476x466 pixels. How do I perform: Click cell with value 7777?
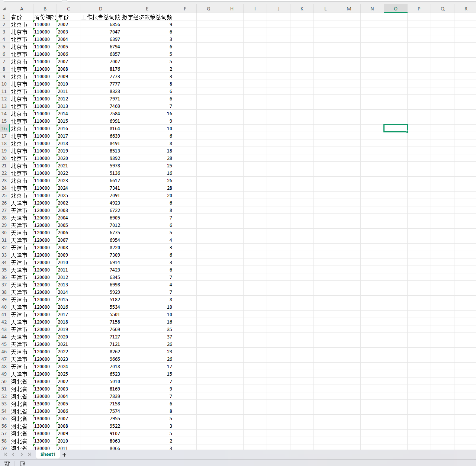point(101,84)
